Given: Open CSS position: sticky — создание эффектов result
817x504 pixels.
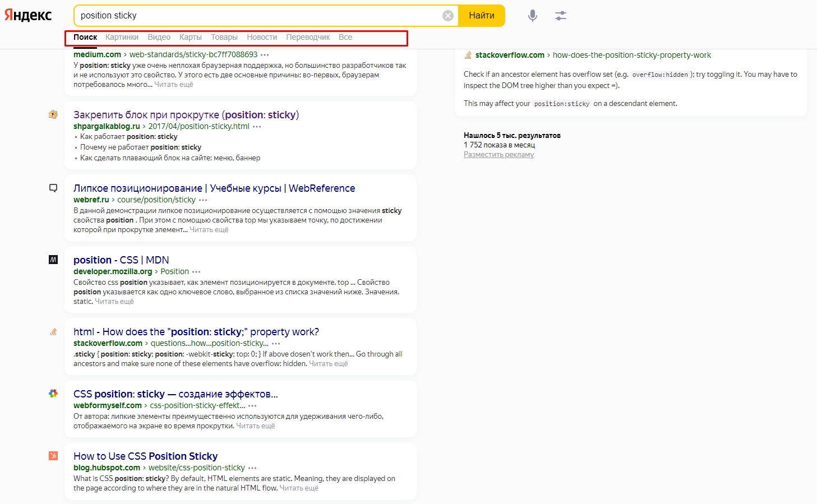Looking at the screenshot, I should pos(176,394).
